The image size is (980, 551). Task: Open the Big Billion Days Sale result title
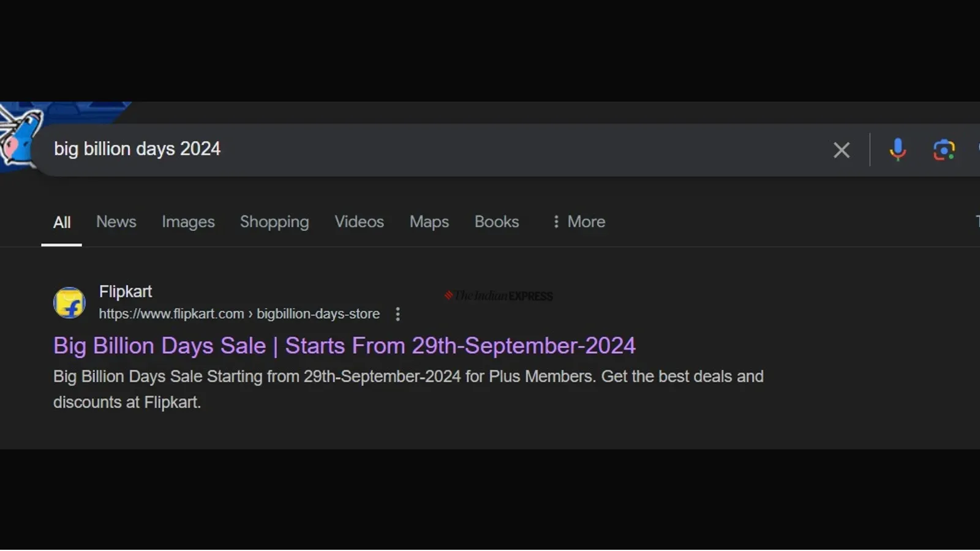point(344,346)
